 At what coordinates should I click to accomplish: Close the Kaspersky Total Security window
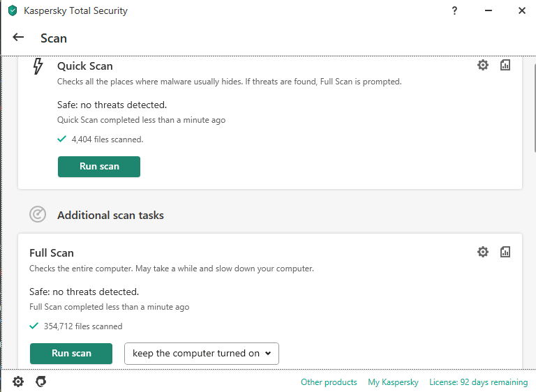tap(522, 10)
